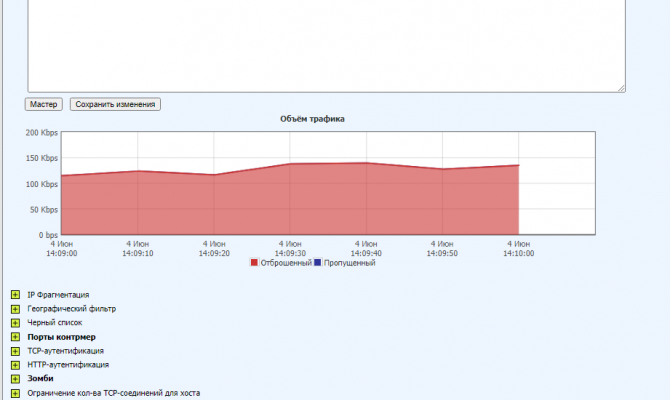The image size is (670, 400).
Task: Click inside the large text area
Action: coord(326,46)
